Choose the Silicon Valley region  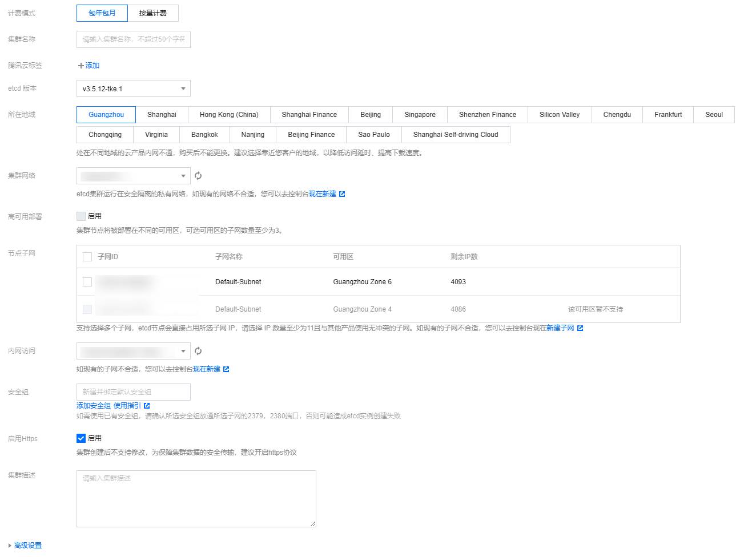(x=560, y=115)
